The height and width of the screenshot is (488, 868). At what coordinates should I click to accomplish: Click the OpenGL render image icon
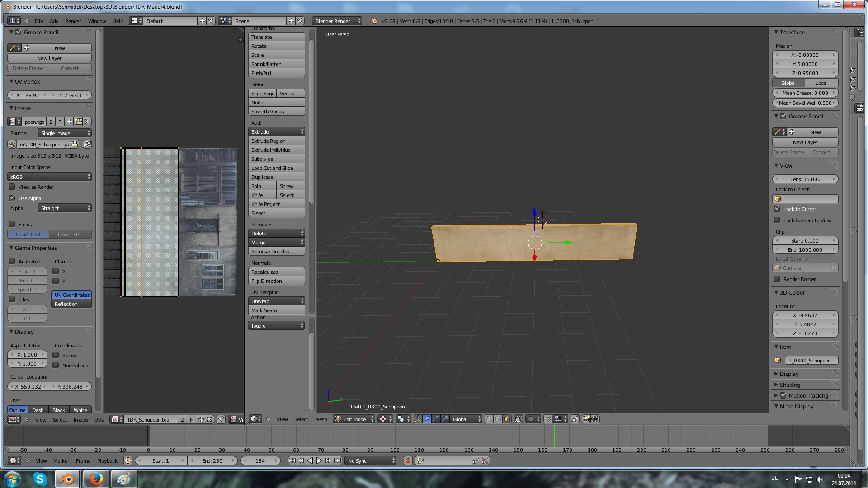click(x=586, y=419)
